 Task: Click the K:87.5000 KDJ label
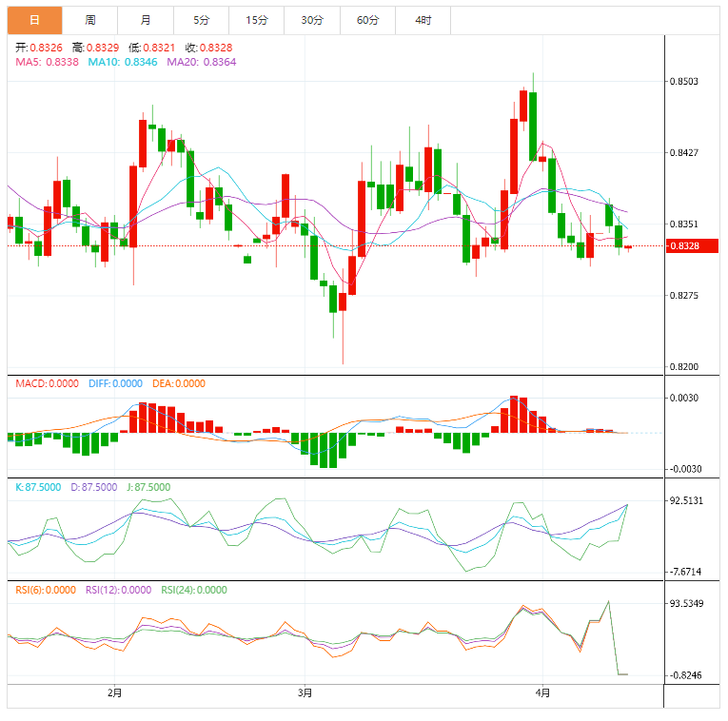coord(38,487)
